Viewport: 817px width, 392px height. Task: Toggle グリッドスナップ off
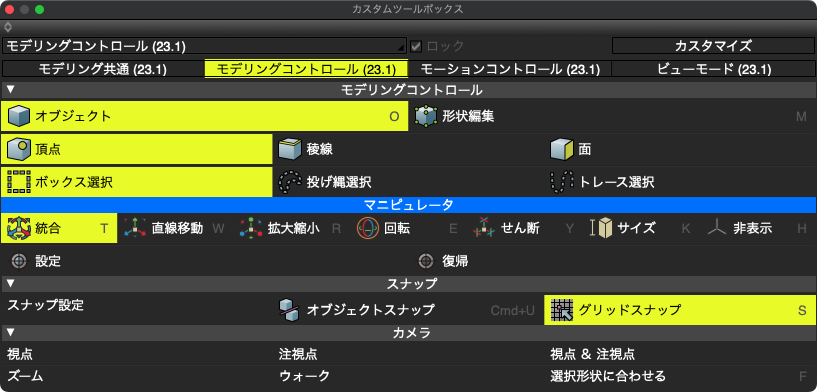point(680,310)
